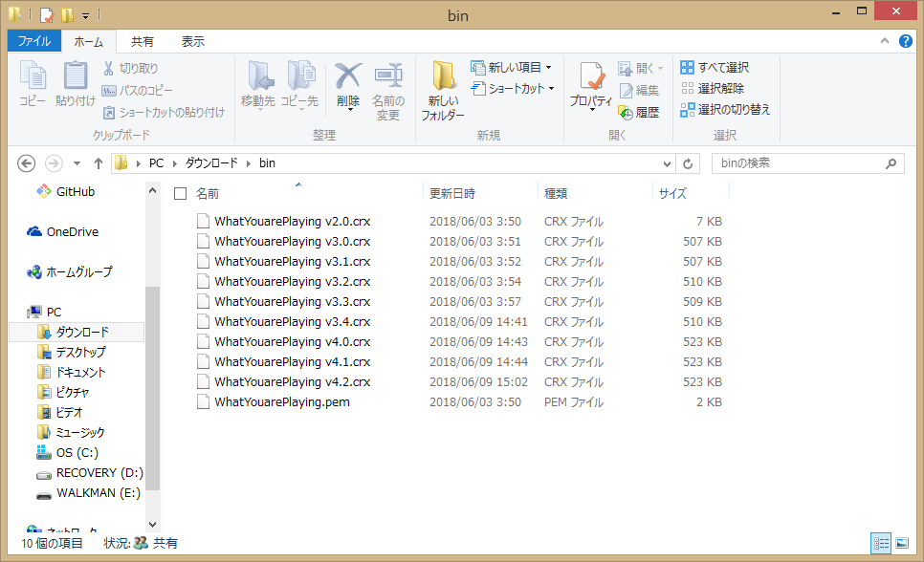Screen dimensions: 924x562
Task: Click the Properties icon in ribbon
Action: [590, 78]
